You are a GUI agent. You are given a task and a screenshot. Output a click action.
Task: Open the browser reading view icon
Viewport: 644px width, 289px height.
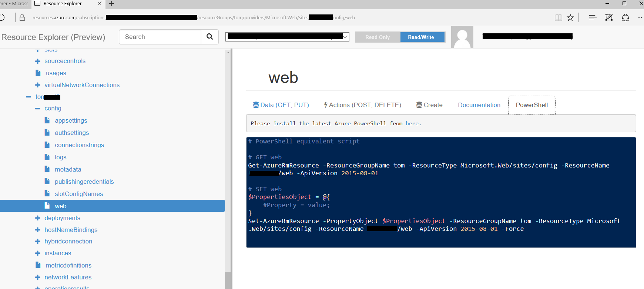pyautogui.click(x=559, y=17)
